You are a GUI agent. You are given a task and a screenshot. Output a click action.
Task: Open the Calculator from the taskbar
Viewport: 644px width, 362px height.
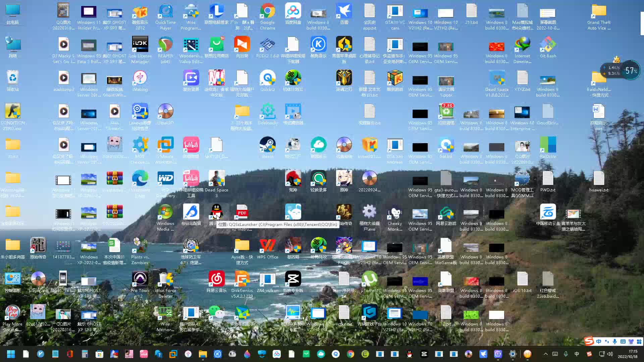85,354
